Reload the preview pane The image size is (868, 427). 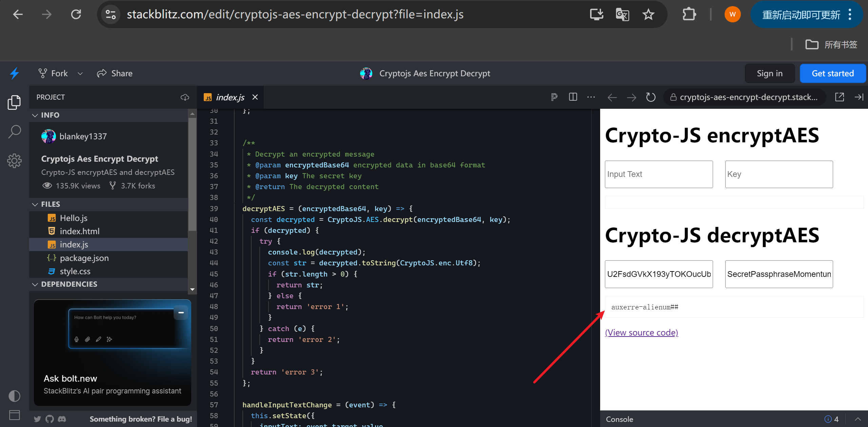click(650, 97)
